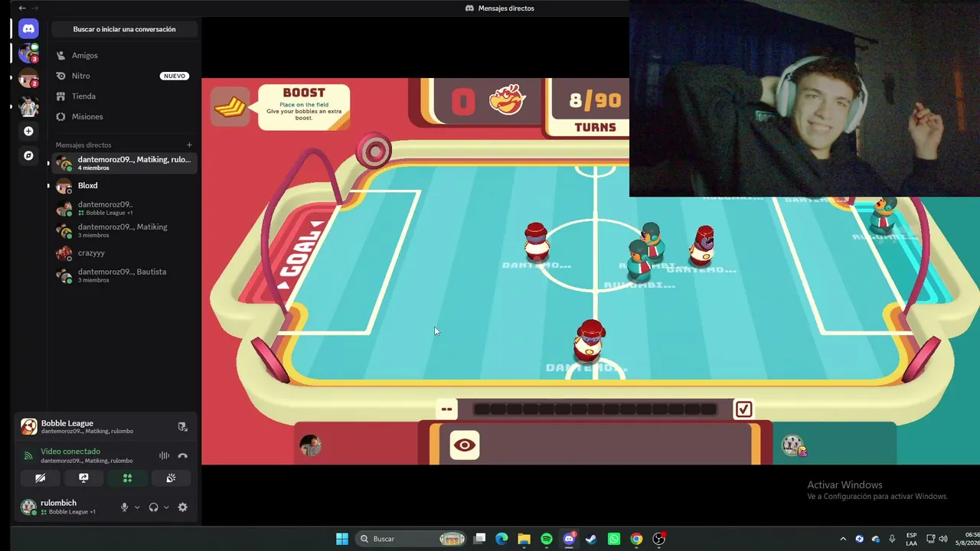Image resolution: width=980 pixels, height=551 pixels.
Task: Click the left player avatar in game bar
Action: pyautogui.click(x=310, y=445)
